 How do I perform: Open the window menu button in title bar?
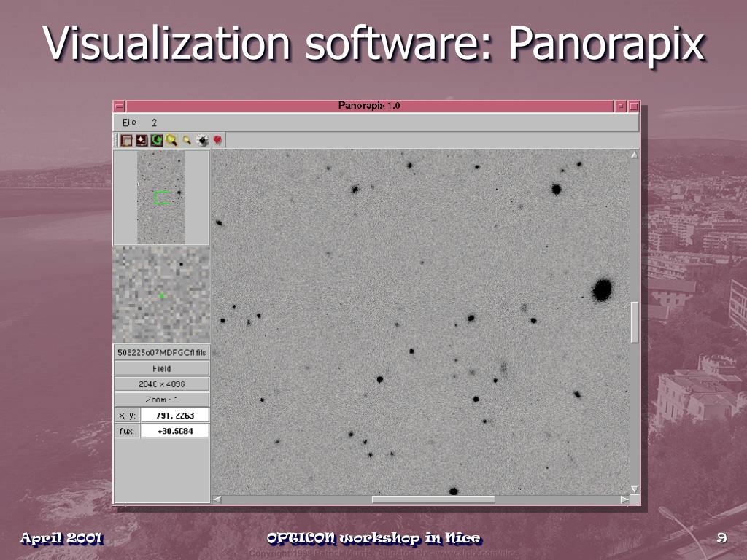pos(119,106)
